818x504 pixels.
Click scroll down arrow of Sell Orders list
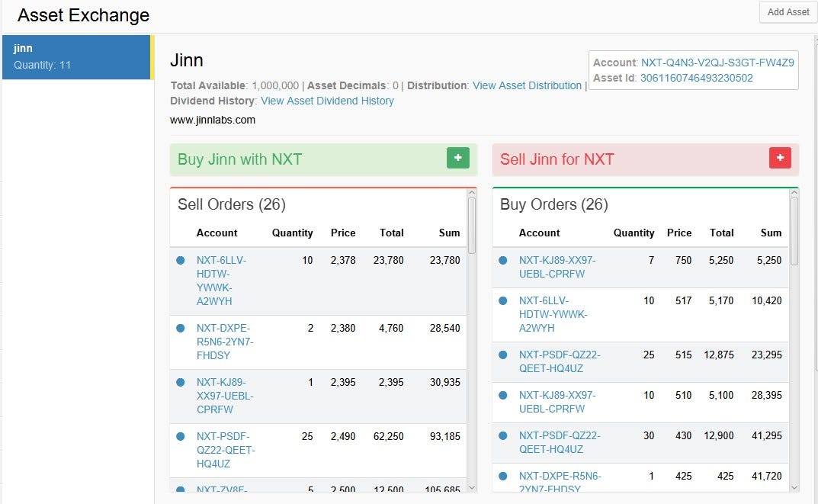472,488
